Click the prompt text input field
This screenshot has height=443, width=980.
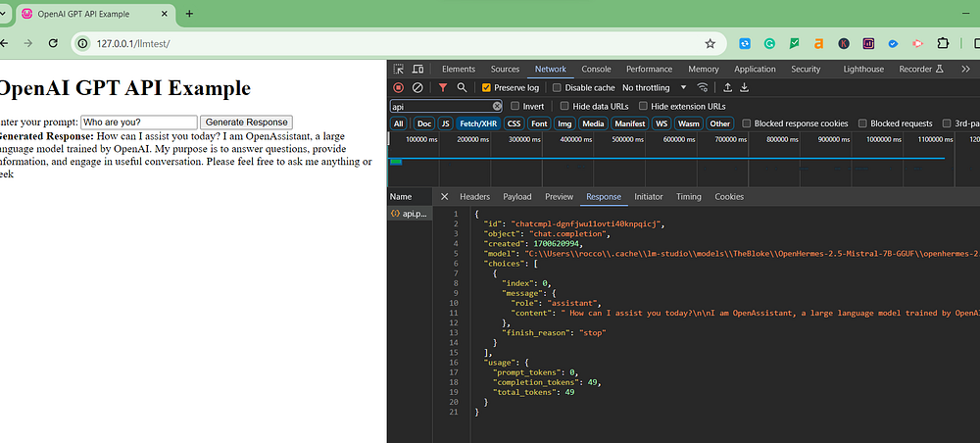138,122
